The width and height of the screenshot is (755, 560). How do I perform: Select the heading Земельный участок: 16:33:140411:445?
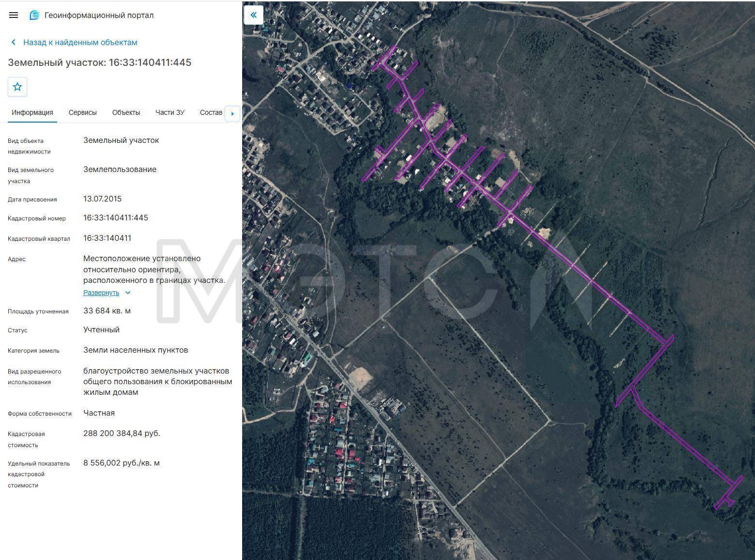(100, 62)
